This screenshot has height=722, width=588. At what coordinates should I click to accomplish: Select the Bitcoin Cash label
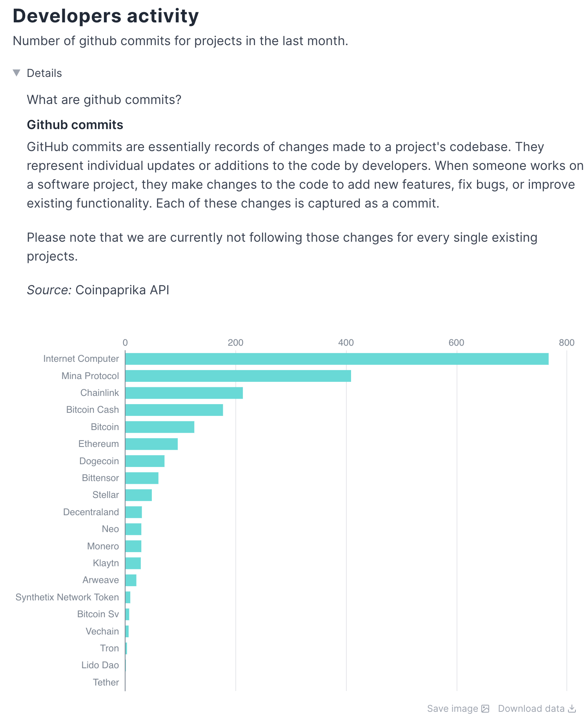93,410
